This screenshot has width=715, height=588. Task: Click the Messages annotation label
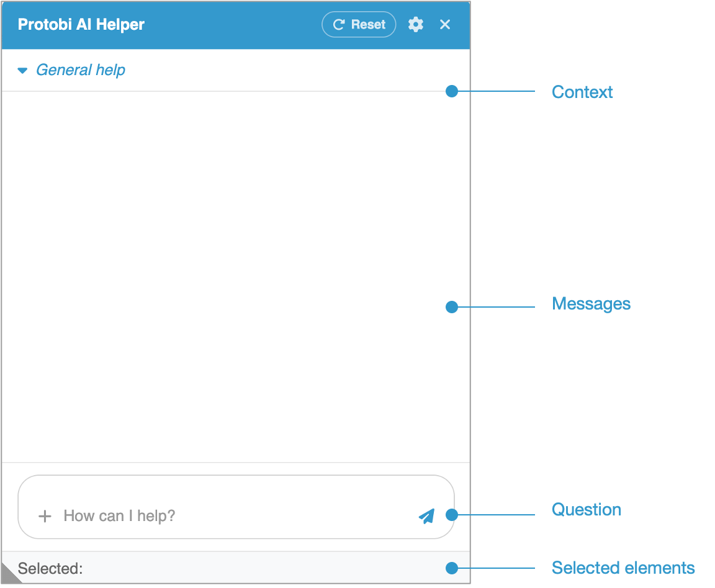click(591, 304)
